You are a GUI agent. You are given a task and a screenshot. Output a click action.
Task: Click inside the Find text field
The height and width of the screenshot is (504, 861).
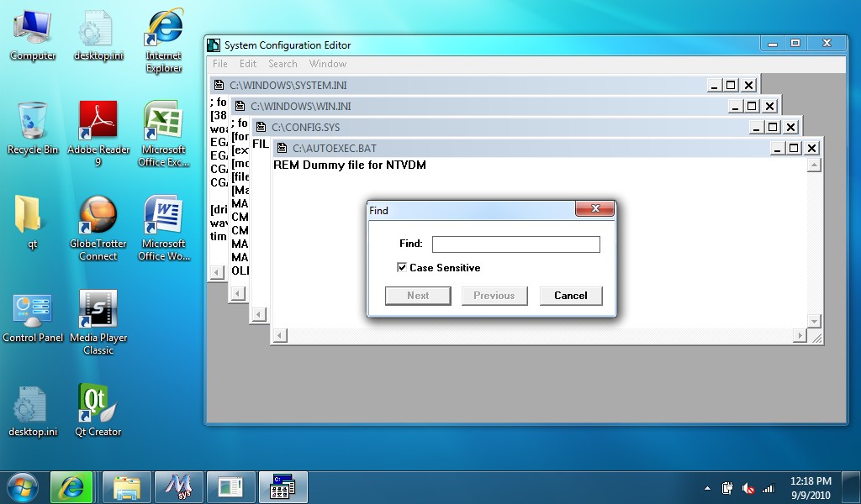515,244
